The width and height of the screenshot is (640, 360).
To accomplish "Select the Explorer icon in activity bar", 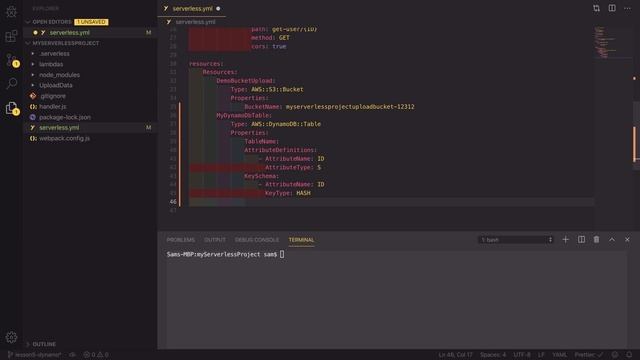I will pyautogui.click(x=11, y=108).
